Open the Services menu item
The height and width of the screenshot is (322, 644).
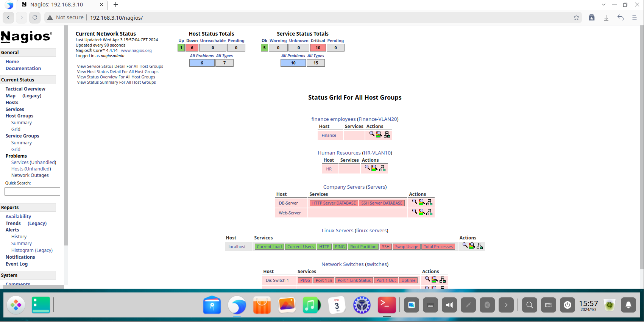click(x=15, y=109)
